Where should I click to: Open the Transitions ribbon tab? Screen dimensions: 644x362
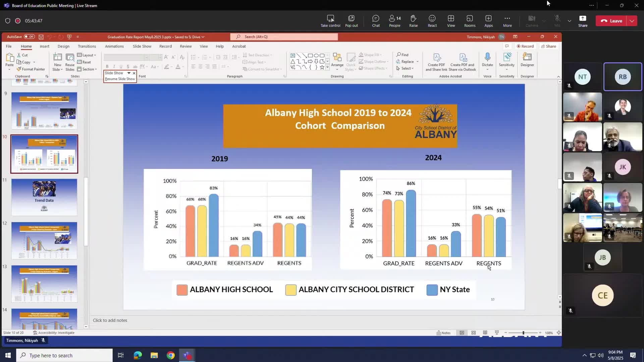tap(87, 46)
